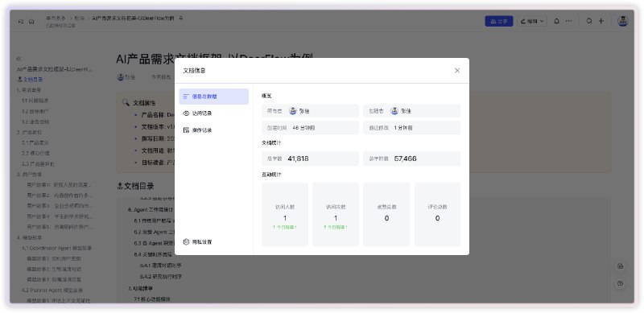Image resolution: width=644 pixels, height=313 pixels.
Task: Jump to outline item 用户故事5
Action: (60, 227)
